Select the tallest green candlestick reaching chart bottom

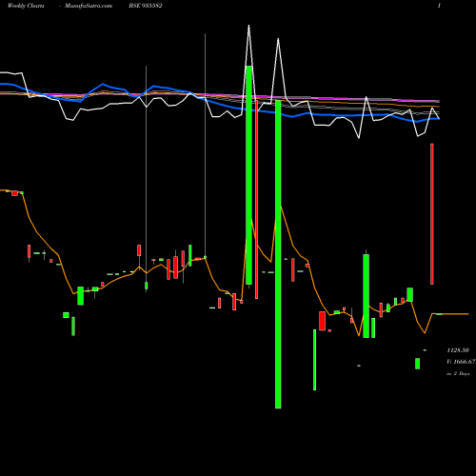point(278,254)
